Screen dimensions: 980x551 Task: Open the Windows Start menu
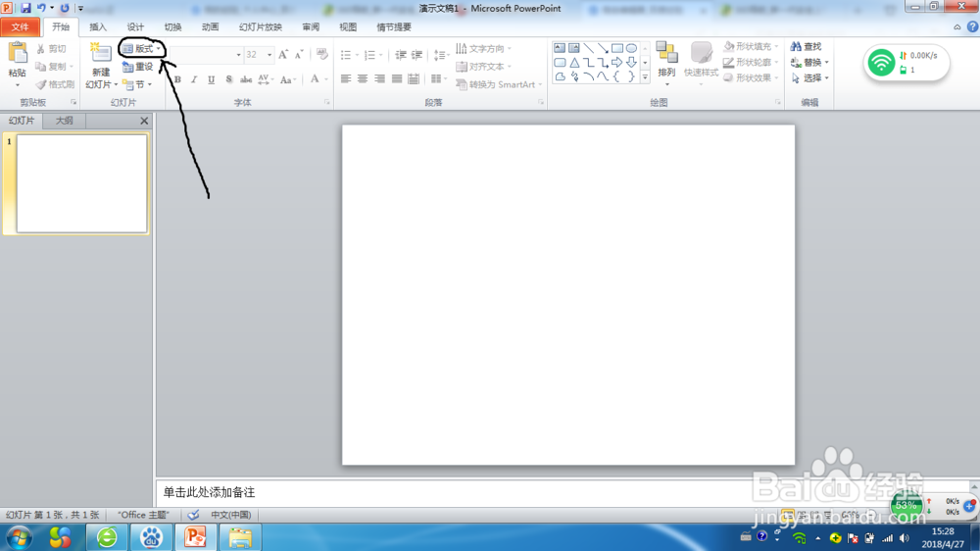click(x=18, y=538)
